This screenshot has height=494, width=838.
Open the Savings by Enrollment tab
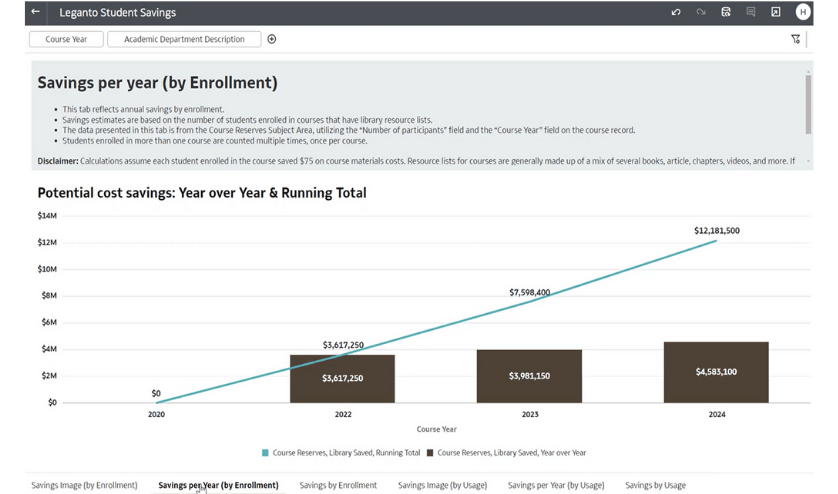pos(338,485)
